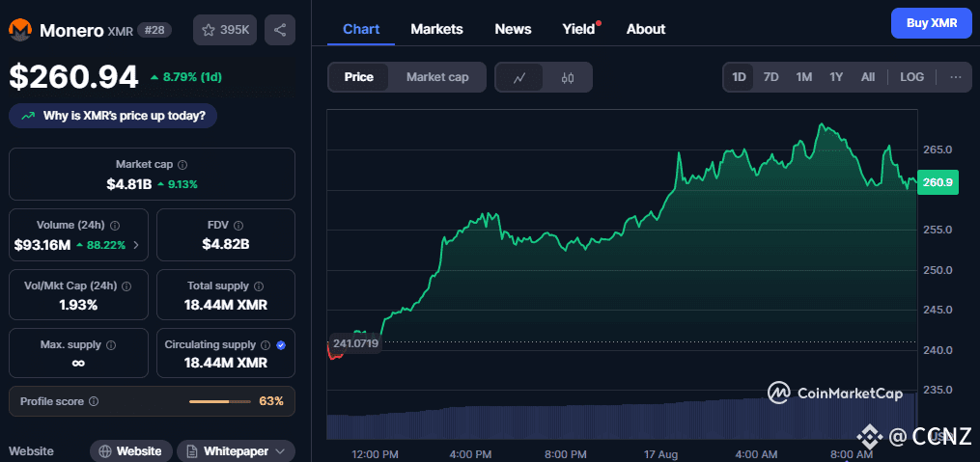
Task: Open the About tab
Action: (x=646, y=29)
